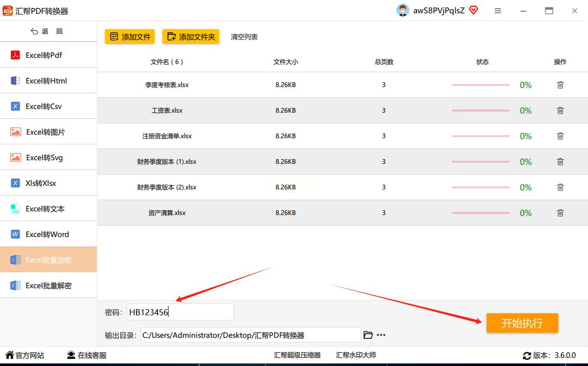Open the 官方网站 link
Viewport: 588px width, 366px height.
point(25,355)
